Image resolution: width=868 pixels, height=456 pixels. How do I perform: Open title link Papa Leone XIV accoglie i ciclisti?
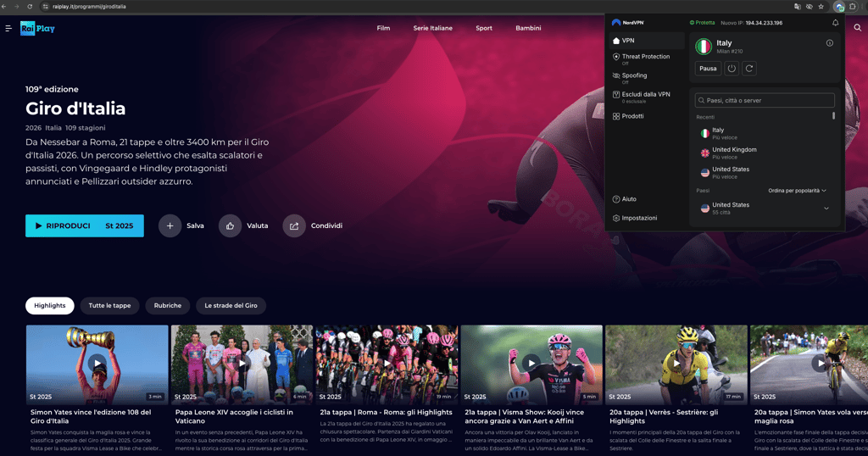coord(234,417)
